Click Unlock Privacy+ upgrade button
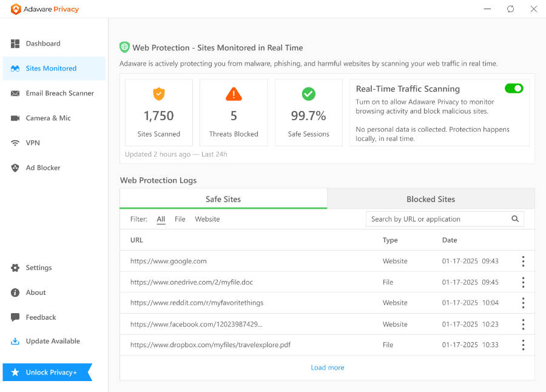 [42, 373]
